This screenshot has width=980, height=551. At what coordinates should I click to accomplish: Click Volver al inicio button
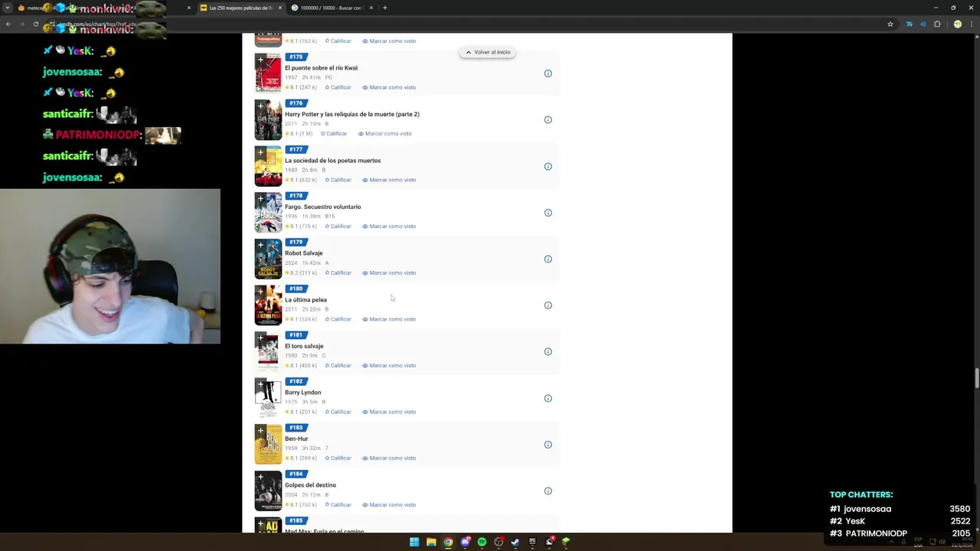[x=488, y=52]
